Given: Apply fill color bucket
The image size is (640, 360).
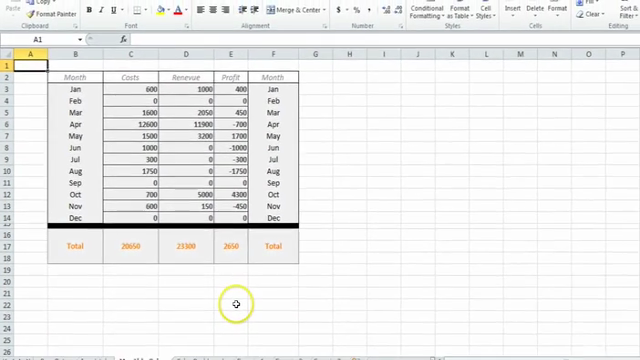Looking at the screenshot, I should [x=160, y=10].
